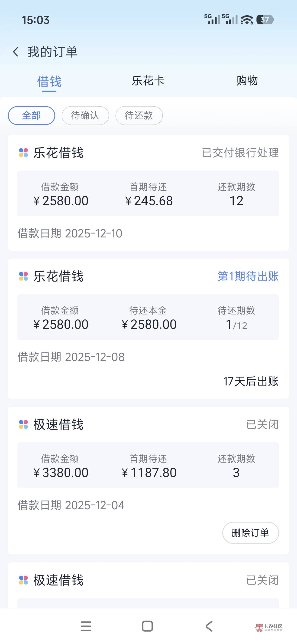Viewport: 297px width, 644px height.
Task: Open the 第1期待出账 status link
Action: [x=248, y=276]
